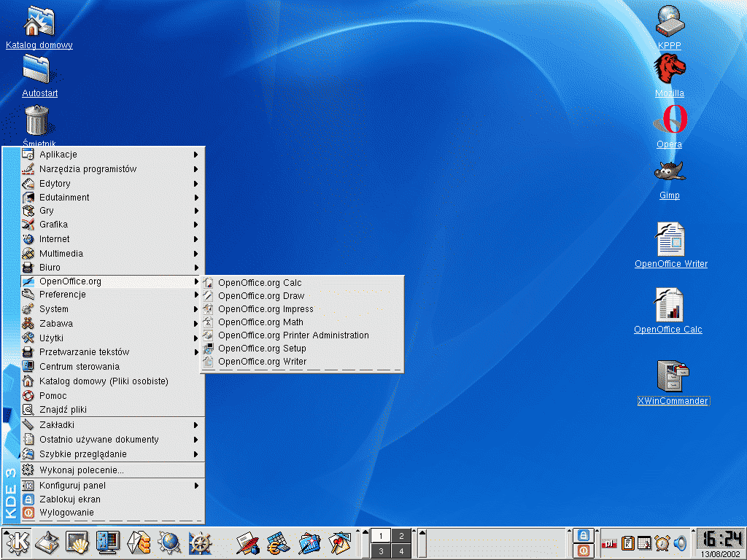Open the KPPP desktop icon

[670, 27]
